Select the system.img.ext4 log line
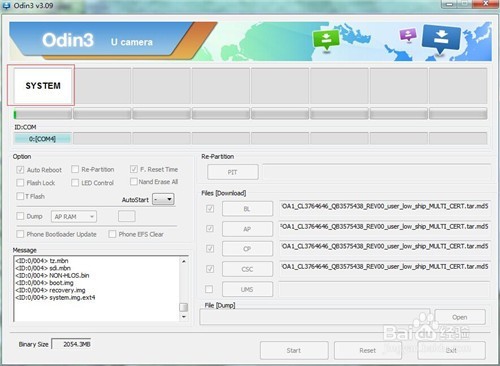This screenshot has width=500, height=366. point(55,297)
